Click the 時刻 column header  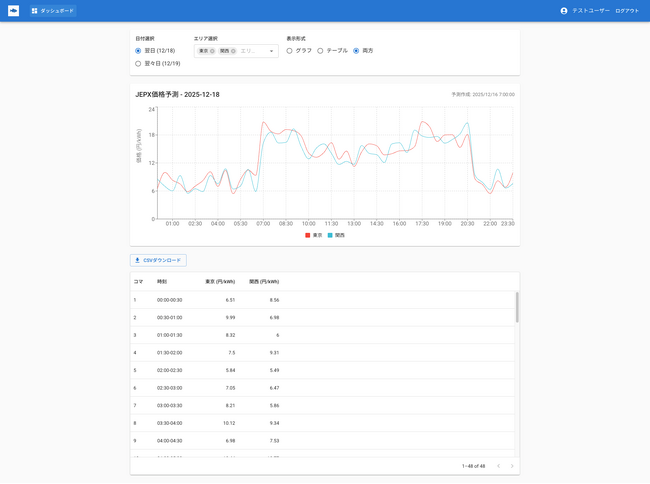point(162,282)
